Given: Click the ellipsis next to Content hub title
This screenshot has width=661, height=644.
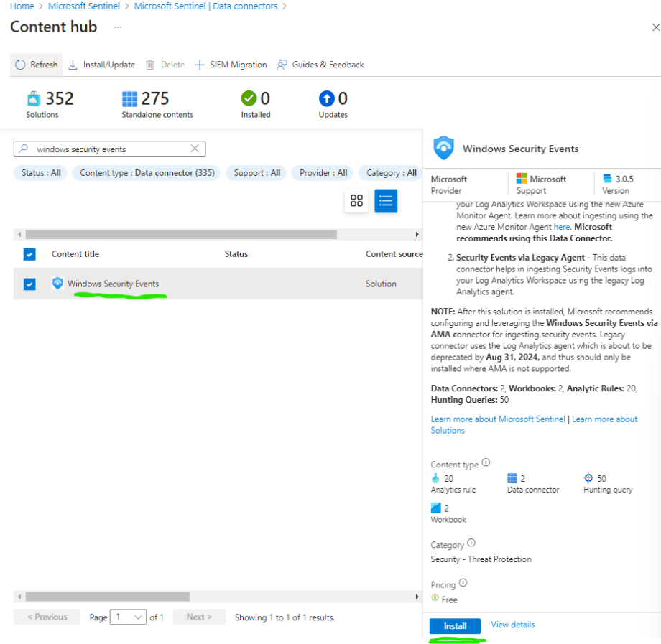Looking at the screenshot, I should [118, 27].
